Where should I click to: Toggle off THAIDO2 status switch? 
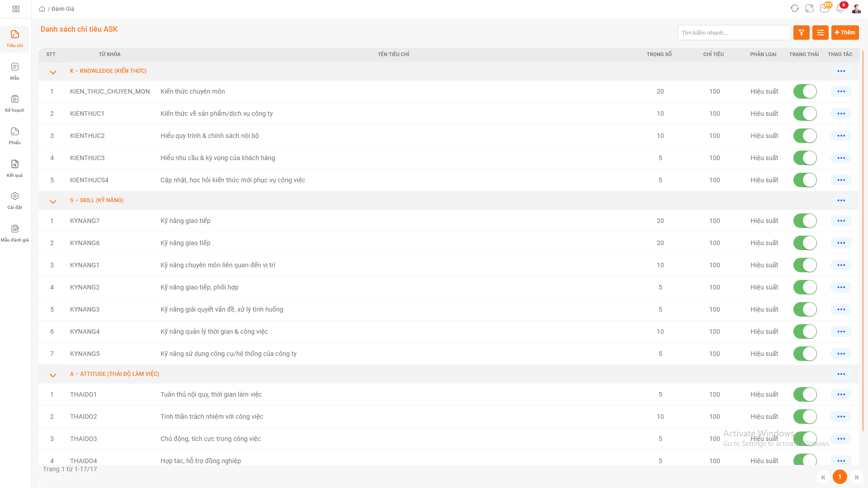[805, 417]
